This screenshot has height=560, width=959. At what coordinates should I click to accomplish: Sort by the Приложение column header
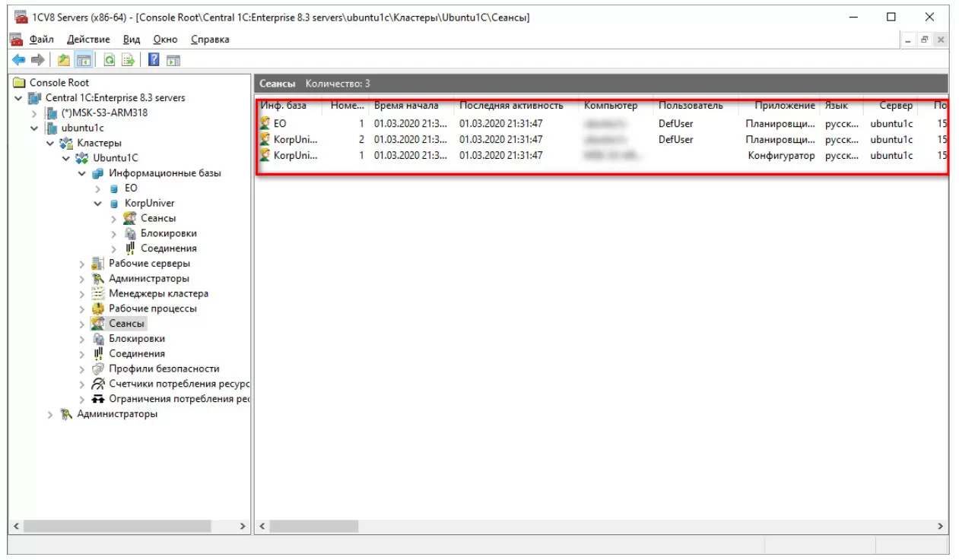[779, 106]
